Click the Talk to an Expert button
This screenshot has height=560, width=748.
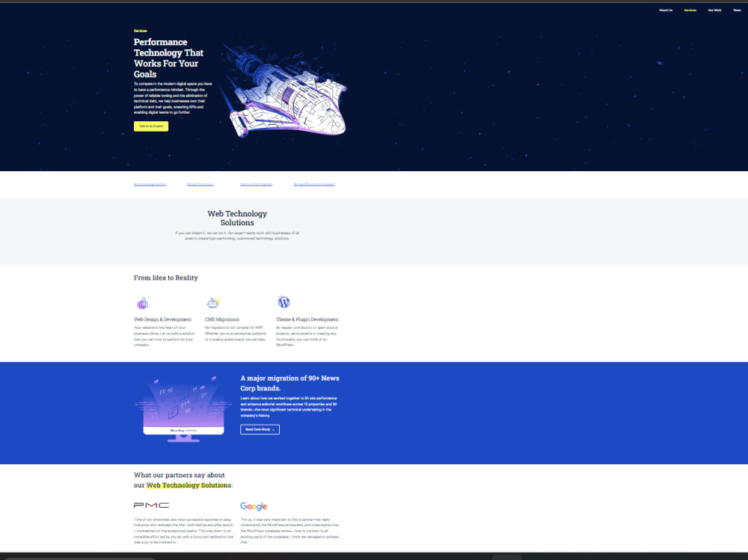(150, 126)
